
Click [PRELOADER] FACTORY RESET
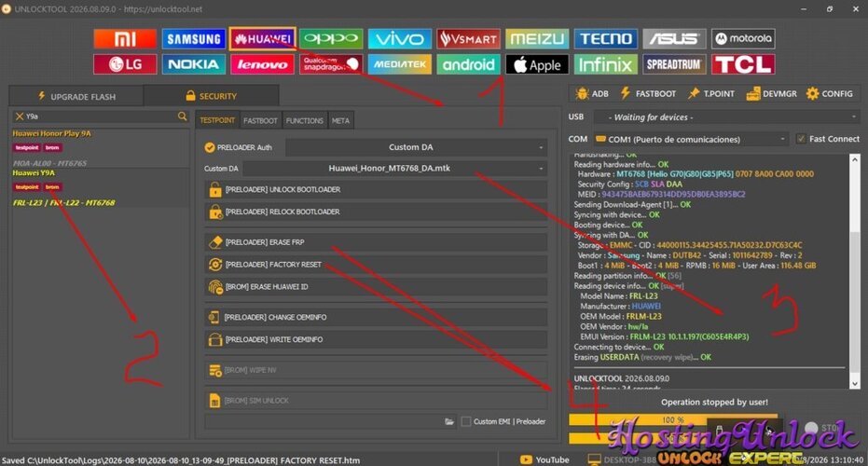tap(376, 264)
